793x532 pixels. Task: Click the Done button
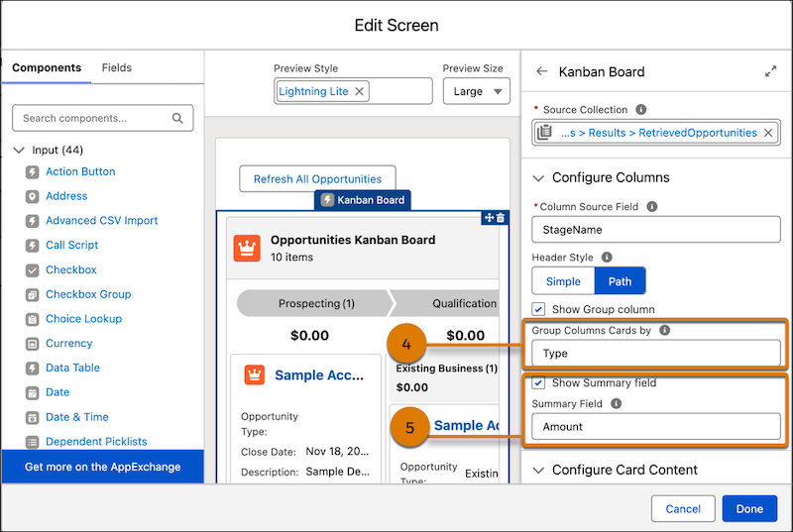[x=749, y=509]
